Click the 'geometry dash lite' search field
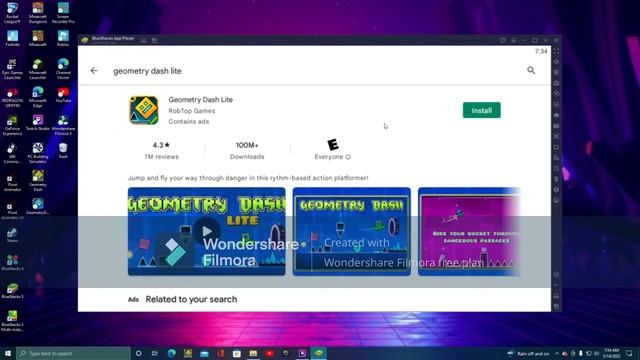This screenshot has width=640, height=360. tap(147, 71)
